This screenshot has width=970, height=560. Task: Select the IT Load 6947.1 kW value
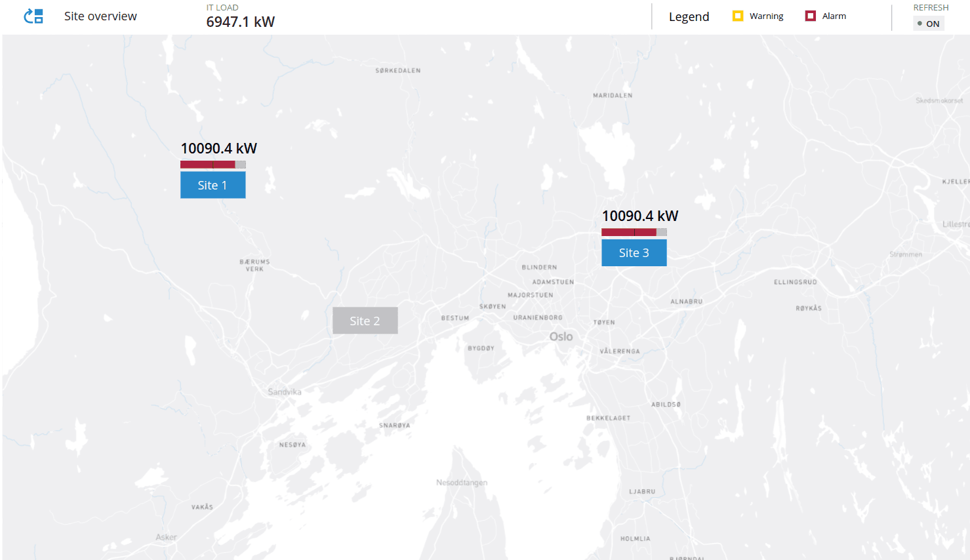pos(240,22)
